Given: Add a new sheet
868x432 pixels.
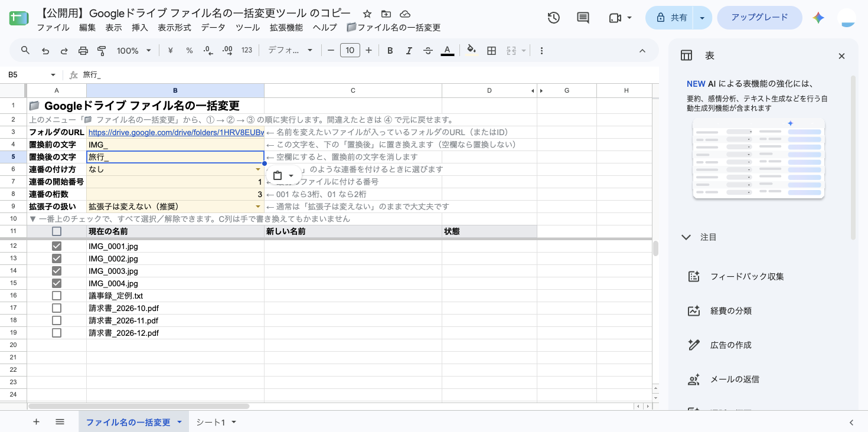Looking at the screenshot, I should [x=37, y=422].
